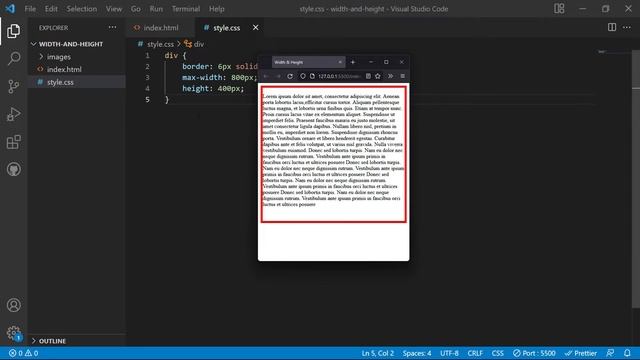Open the Explorer view in activity bar
The image size is (640, 360).
13,31
